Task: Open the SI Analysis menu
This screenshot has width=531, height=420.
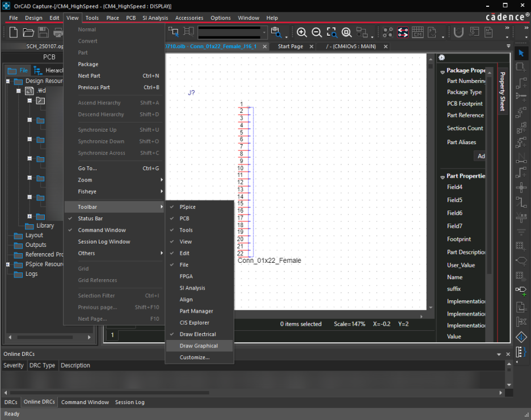Action: pyautogui.click(x=155, y=18)
